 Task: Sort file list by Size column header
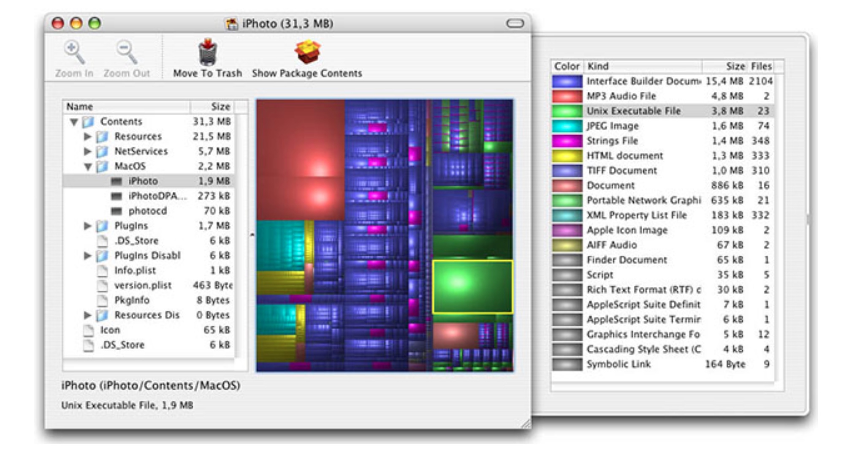(x=220, y=106)
